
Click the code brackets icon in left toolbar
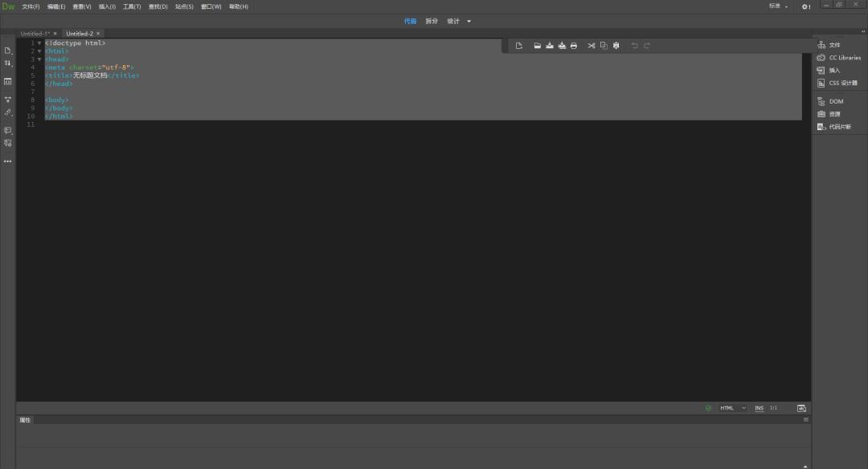pyautogui.click(x=8, y=81)
